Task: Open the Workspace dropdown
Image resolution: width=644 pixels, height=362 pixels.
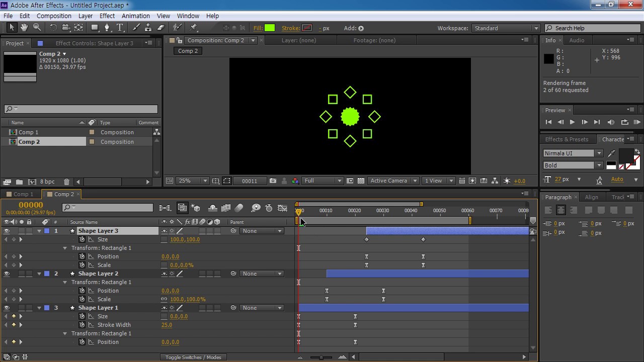Action: coord(506,28)
